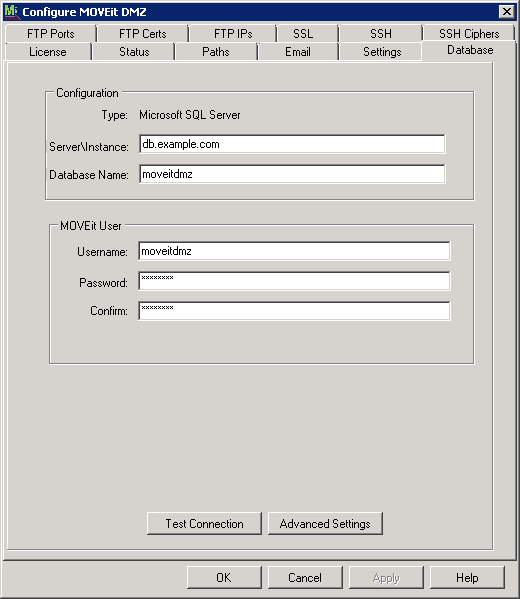This screenshot has width=520, height=599.
Task: Click the Apply button
Action: pyautogui.click(x=386, y=578)
